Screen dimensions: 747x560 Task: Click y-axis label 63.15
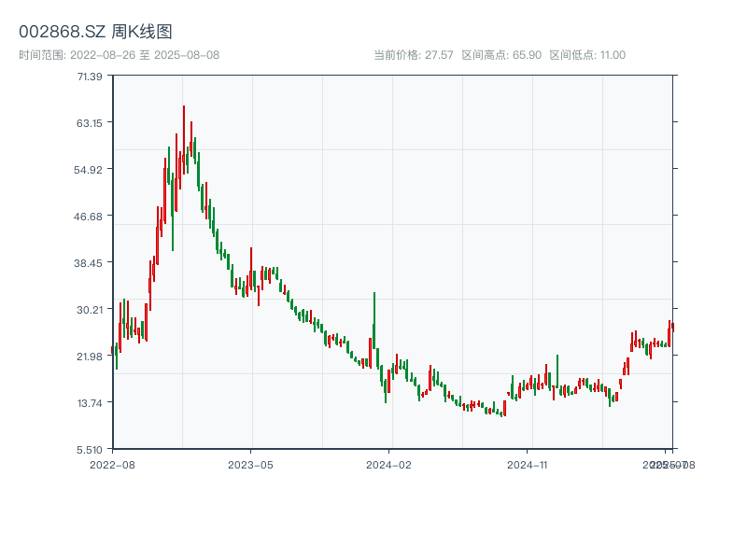click(x=90, y=123)
